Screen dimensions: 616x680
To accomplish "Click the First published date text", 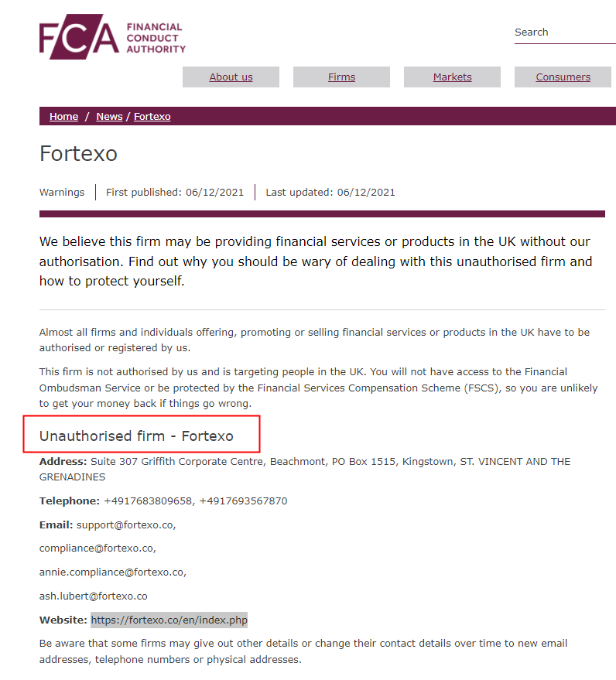I will click(175, 193).
